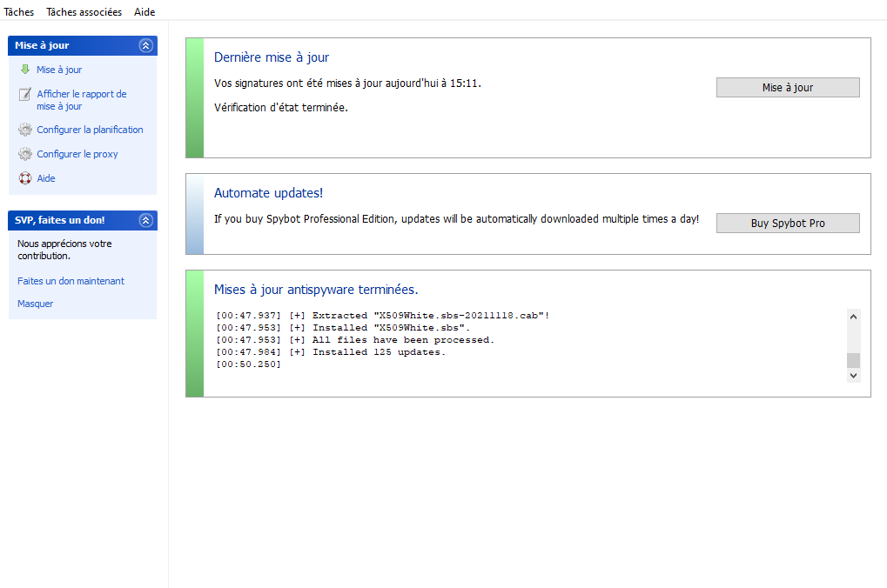Click the log scrollbar up arrow
The height and width of the screenshot is (588, 887).
click(x=854, y=317)
